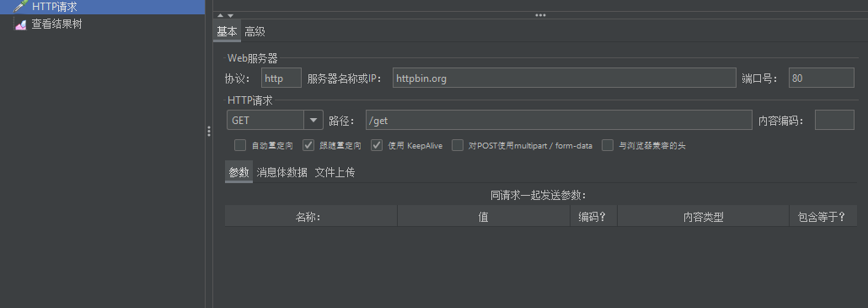Open the GET method dropdown arrow
The height and width of the screenshot is (308, 868).
[313, 120]
